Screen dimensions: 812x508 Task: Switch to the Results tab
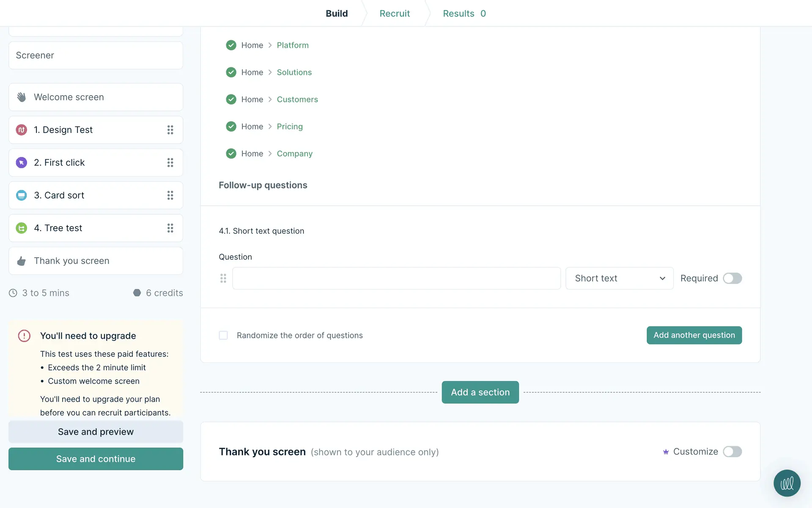(x=464, y=14)
